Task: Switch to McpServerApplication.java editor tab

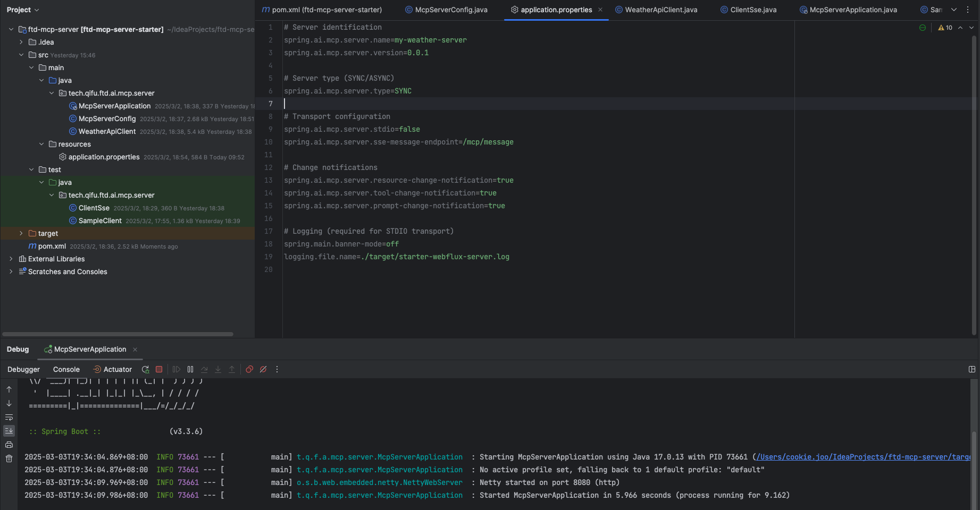Action: point(848,10)
